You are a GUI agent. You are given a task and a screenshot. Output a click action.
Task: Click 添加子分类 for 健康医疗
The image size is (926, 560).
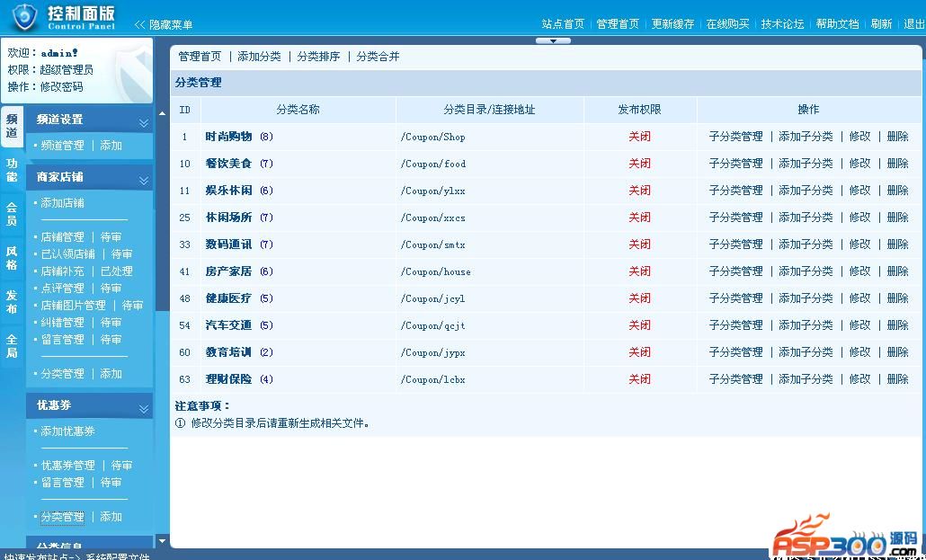(x=806, y=298)
